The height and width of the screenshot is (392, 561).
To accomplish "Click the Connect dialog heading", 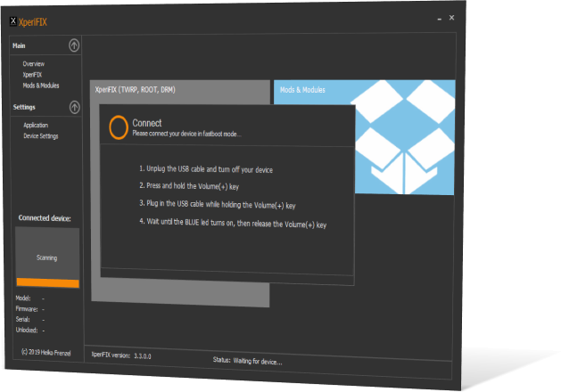I will pos(147,123).
